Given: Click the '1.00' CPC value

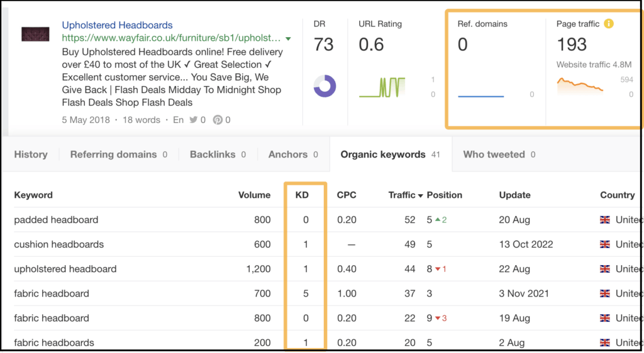Looking at the screenshot, I should click(347, 293).
